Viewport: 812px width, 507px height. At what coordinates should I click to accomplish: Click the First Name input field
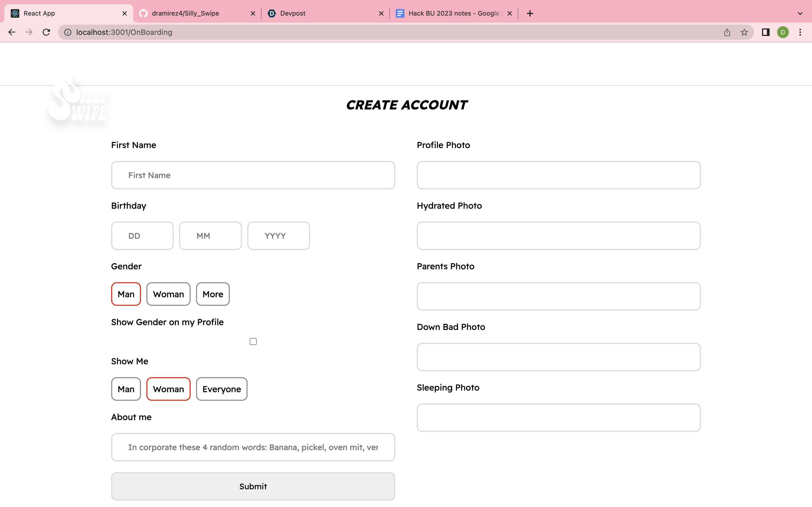click(x=253, y=175)
